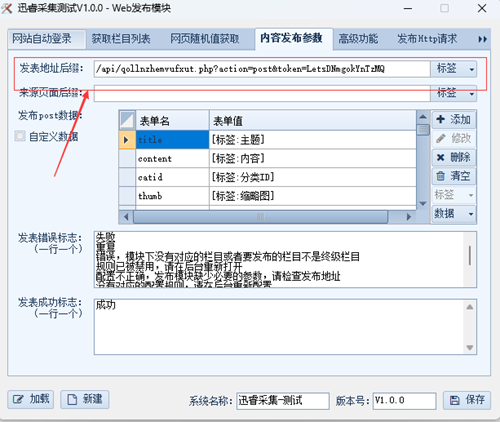Click the [标签:缩略图] value cell
This screenshot has height=422, width=500.
coord(313,196)
